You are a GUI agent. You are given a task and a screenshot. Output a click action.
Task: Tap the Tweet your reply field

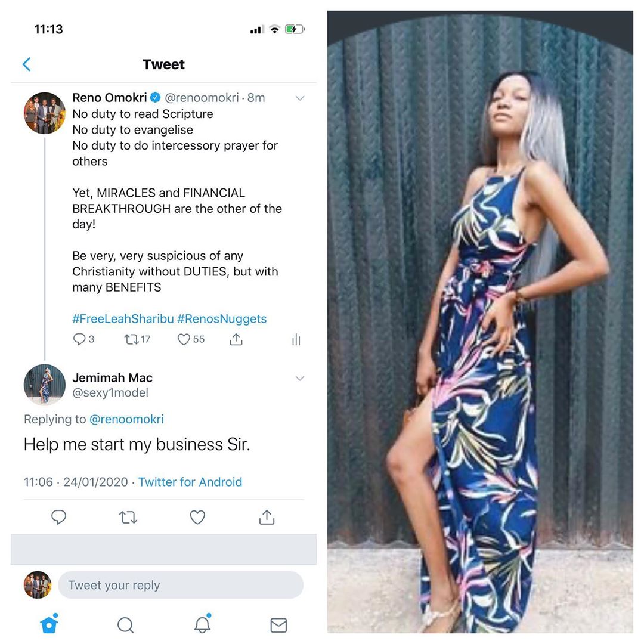tap(181, 585)
